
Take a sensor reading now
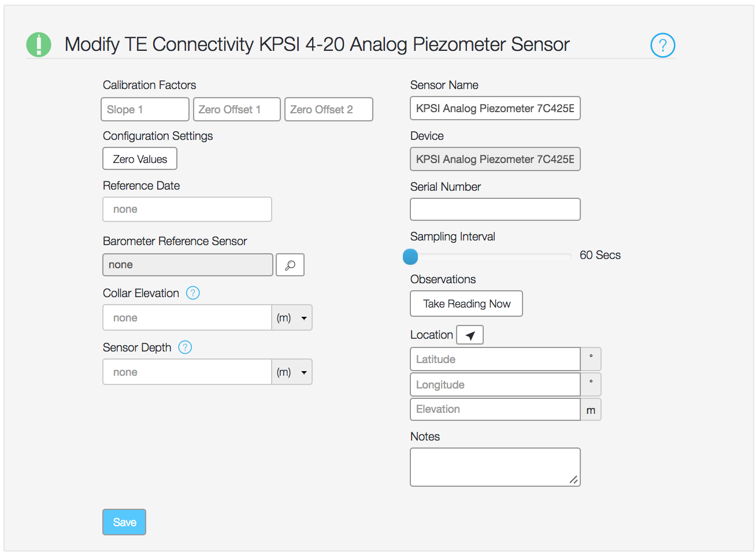coord(466,304)
